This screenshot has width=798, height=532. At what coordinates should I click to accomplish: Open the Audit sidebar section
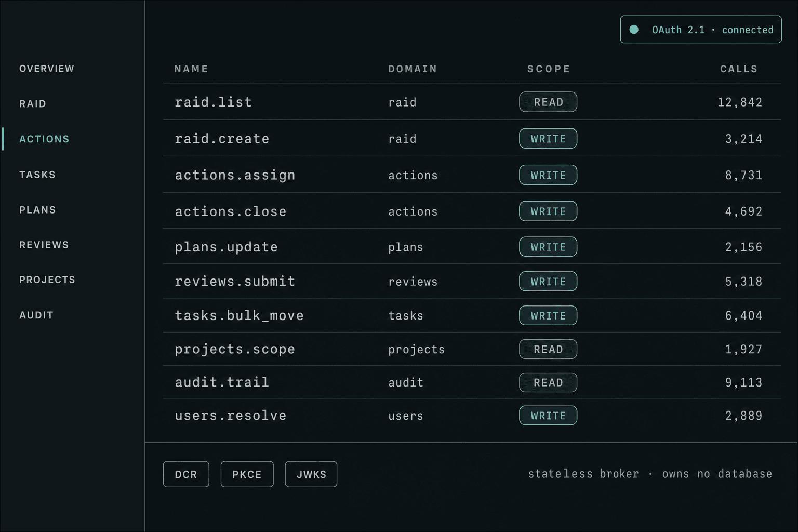click(x=36, y=315)
